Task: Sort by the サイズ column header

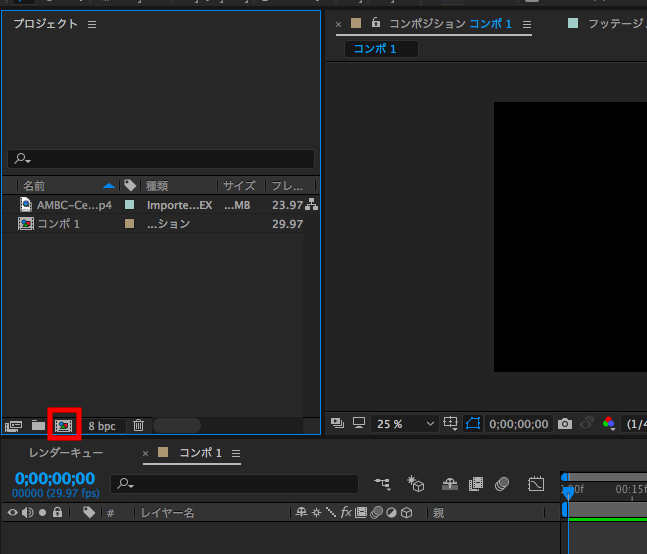Action: 239,186
